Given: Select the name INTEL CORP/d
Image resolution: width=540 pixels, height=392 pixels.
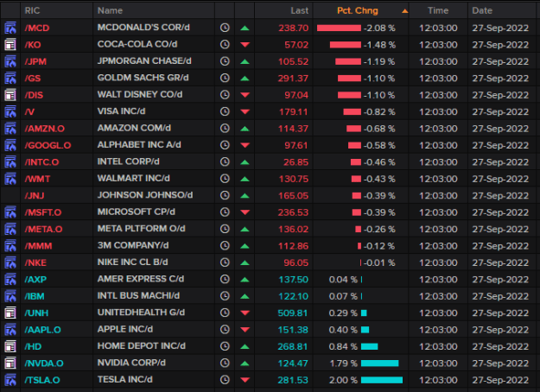Looking at the screenshot, I should tap(129, 161).
